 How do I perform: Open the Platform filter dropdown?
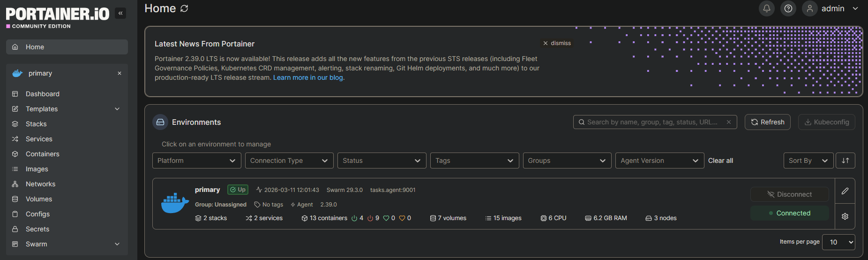(196, 161)
